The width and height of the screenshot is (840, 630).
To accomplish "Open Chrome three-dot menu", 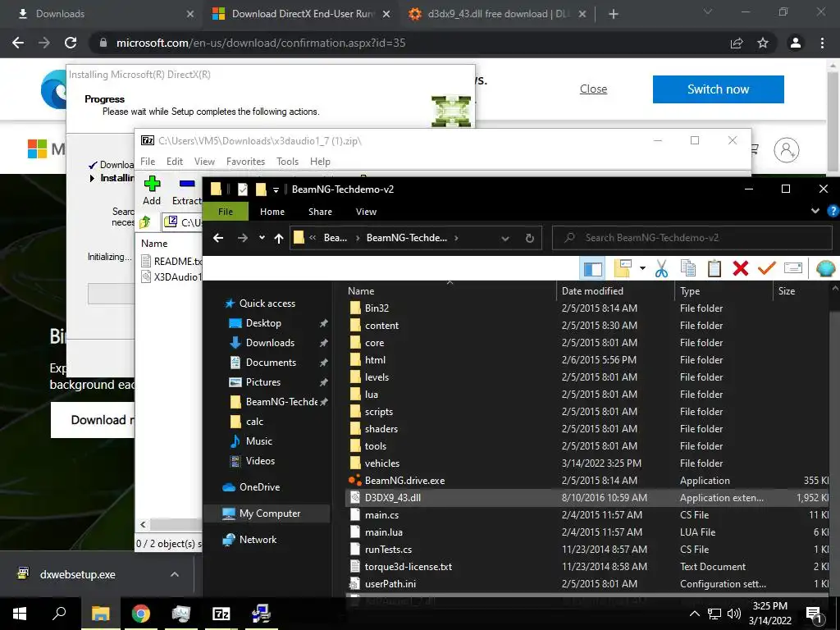I will point(822,43).
